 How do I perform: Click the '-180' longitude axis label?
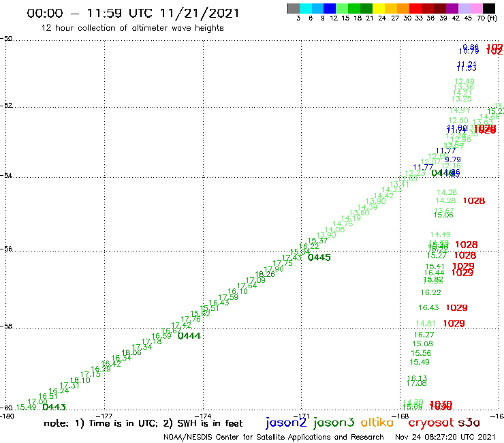tap(6, 416)
